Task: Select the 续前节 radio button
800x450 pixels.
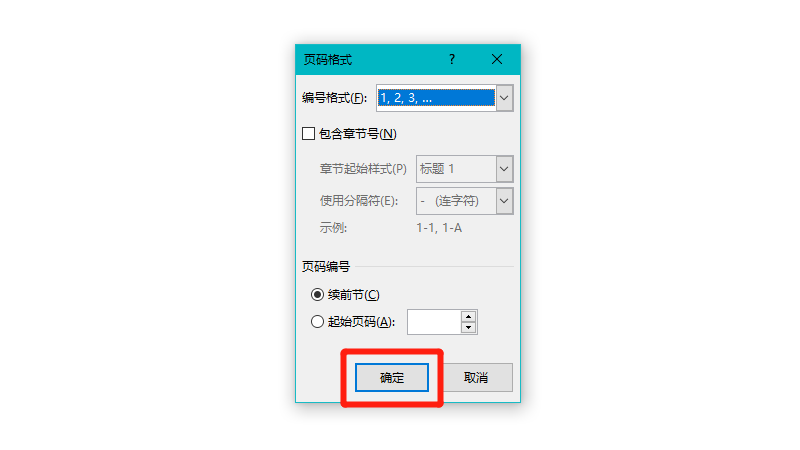Action: click(317, 294)
